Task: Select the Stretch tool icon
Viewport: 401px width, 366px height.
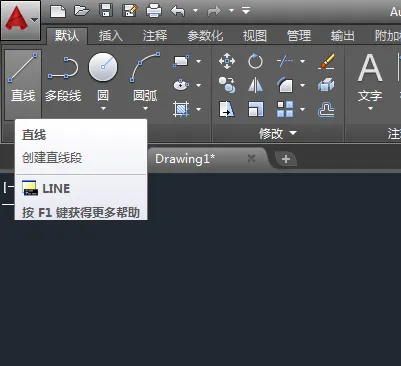Action: [x=227, y=109]
